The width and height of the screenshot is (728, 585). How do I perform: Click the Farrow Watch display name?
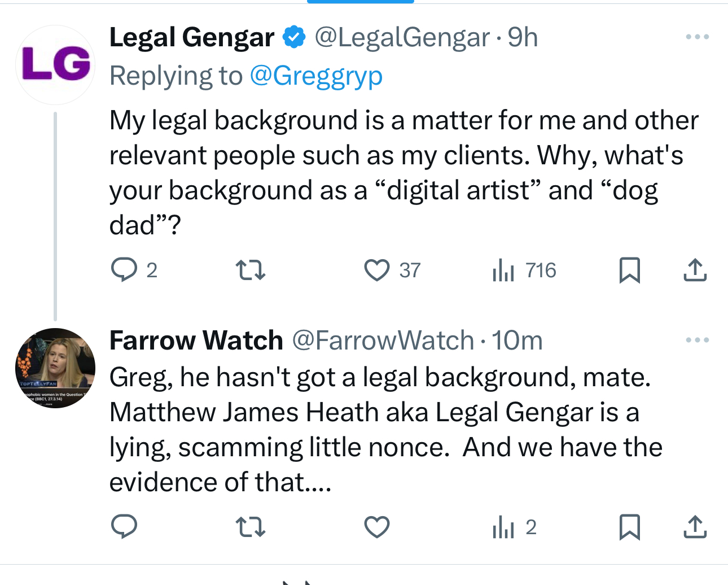pyautogui.click(x=196, y=340)
